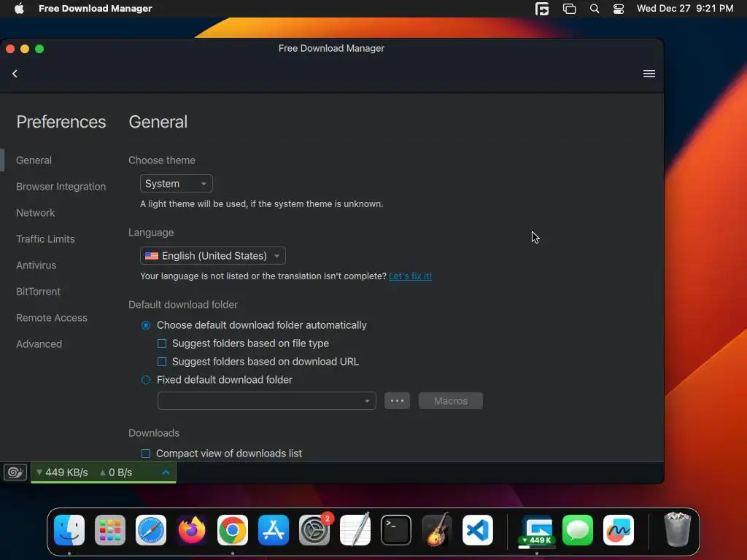Click the browse folder ellipsis button

pos(398,401)
